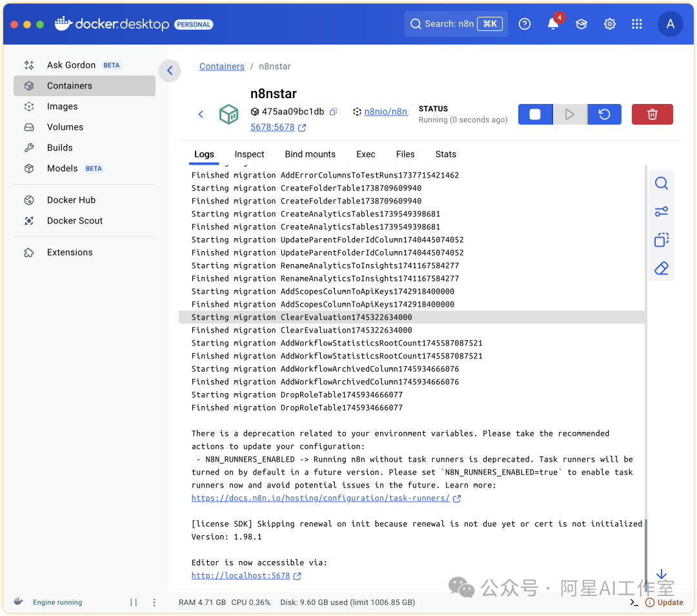Click the Version: 1.98.1 log line
The width and height of the screenshot is (697, 616).
tap(227, 537)
